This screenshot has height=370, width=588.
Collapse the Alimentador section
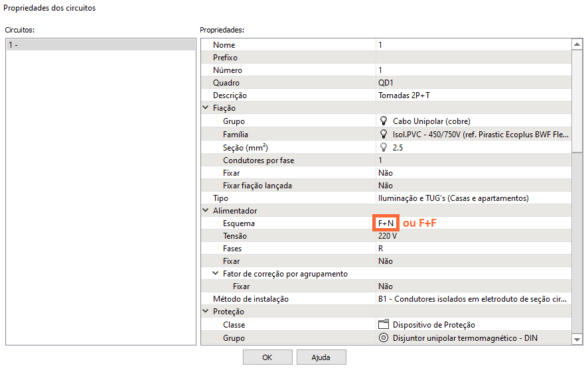pos(205,211)
